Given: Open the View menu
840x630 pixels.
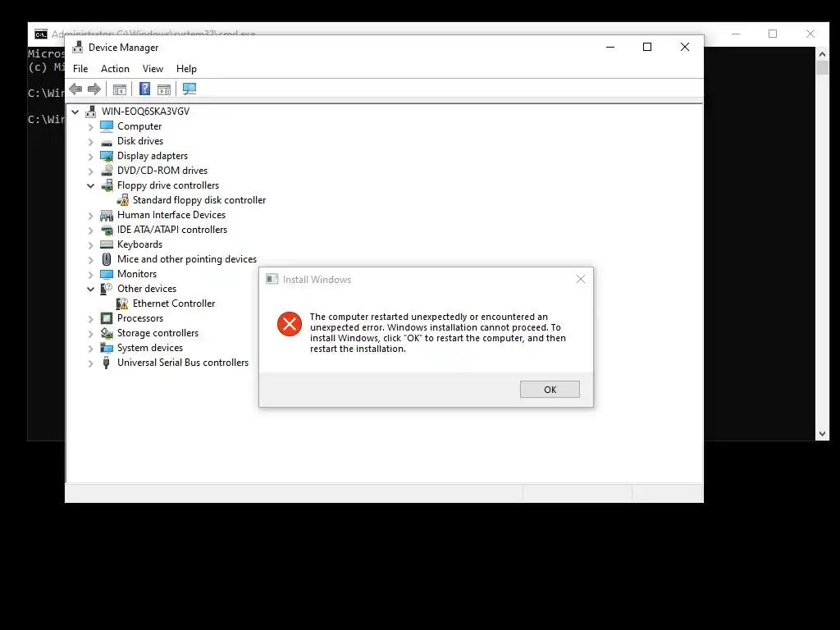Looking at the screenshot, I should (x=153, y=69).
